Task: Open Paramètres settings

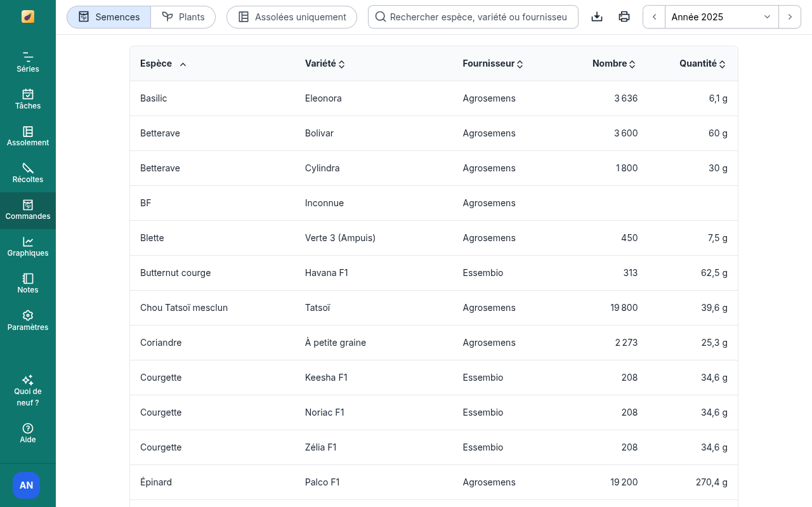Action: click(x=28, y=320)
